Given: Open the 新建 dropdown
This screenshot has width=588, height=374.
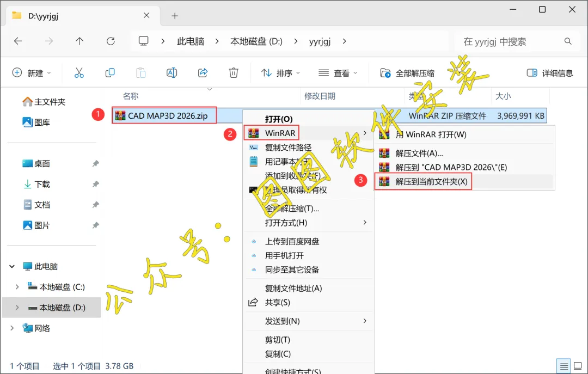Looking at the screenshot, I should click(x=32, y=73).
